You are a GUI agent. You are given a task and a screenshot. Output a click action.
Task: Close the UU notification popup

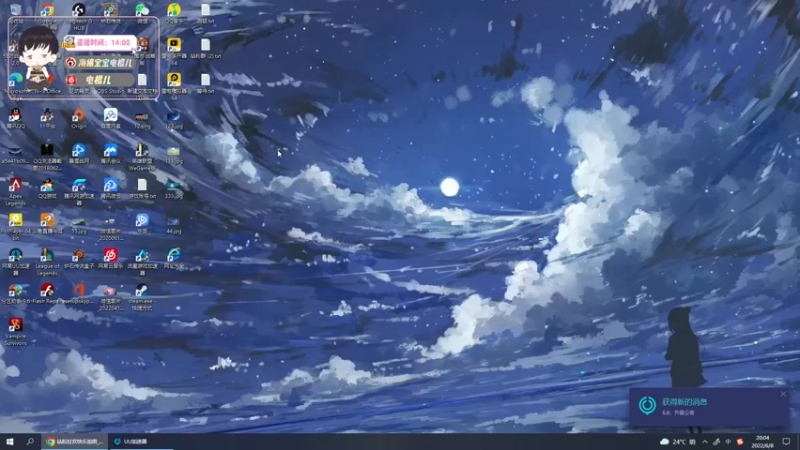(x=783, y=394)
